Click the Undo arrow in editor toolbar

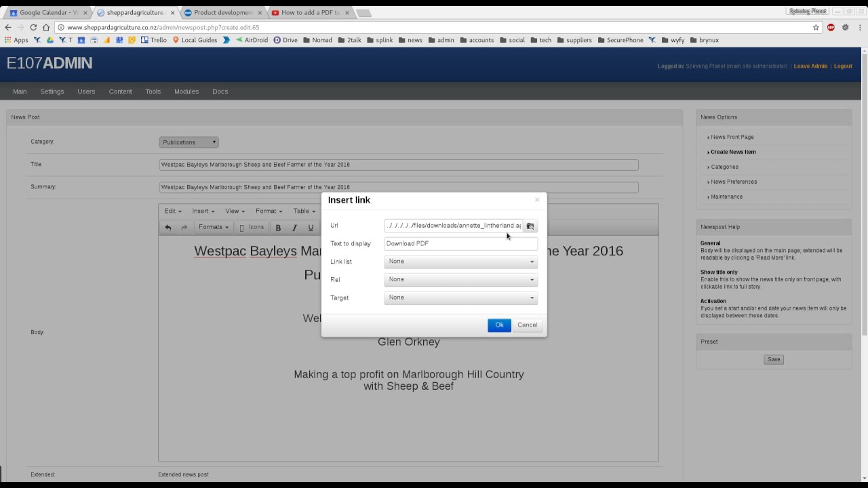pos(168,228)
